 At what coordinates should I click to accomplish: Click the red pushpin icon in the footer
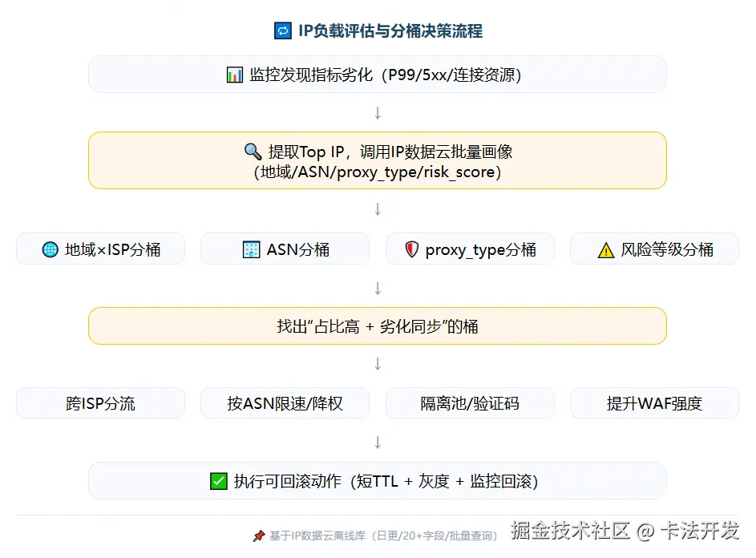pos(258,536)
